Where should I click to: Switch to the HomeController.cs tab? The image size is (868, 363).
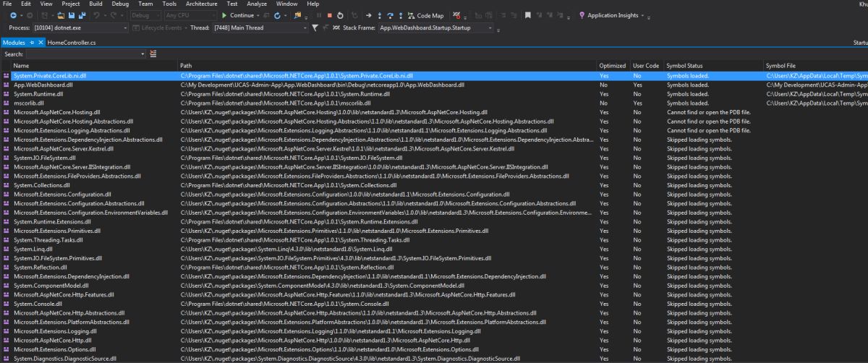[x=72, y=43]
